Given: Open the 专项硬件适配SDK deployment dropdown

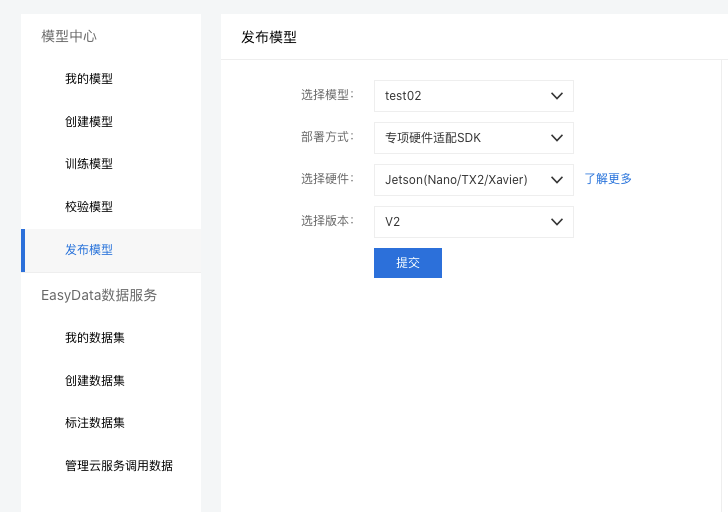Looking at the screenshot, I should 474,138.
